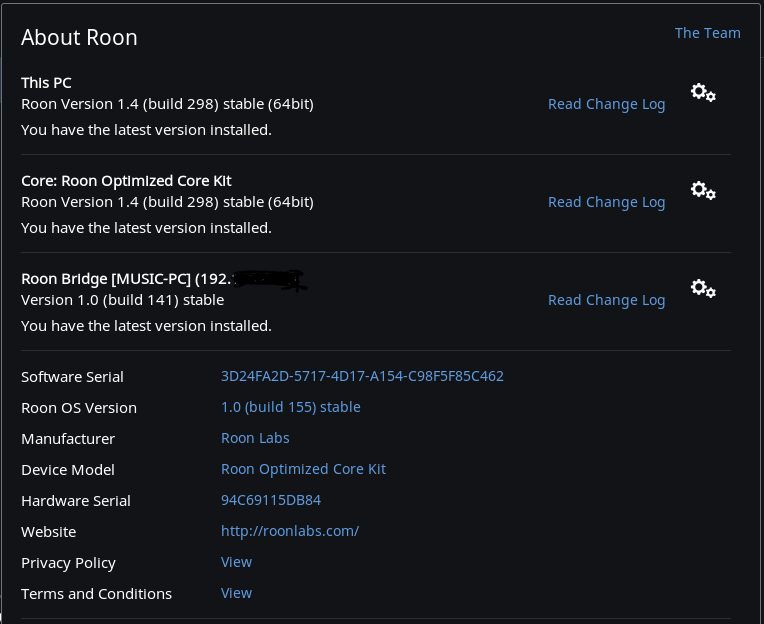
Task: Click the This PC section title
Action: (46, 83)
